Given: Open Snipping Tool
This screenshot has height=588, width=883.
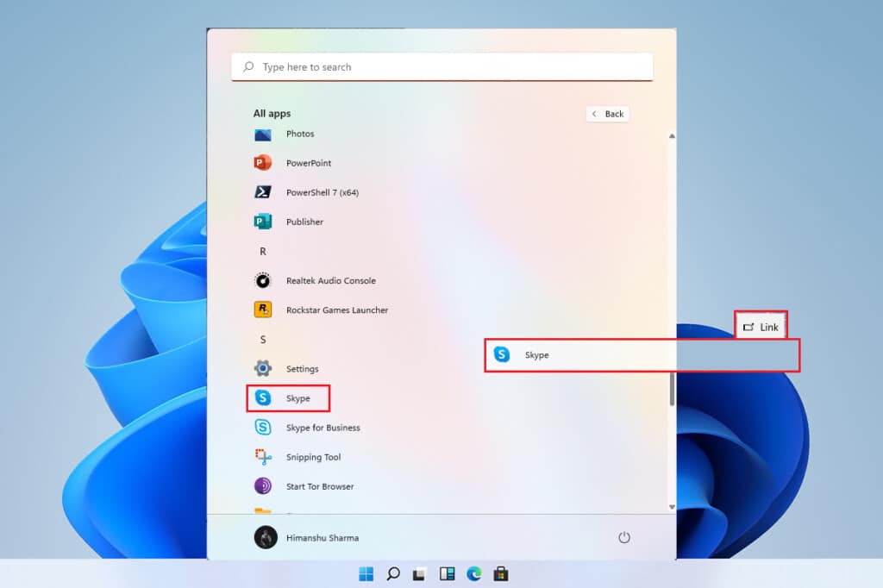Looking at the screenshot, I should [312, 457].
